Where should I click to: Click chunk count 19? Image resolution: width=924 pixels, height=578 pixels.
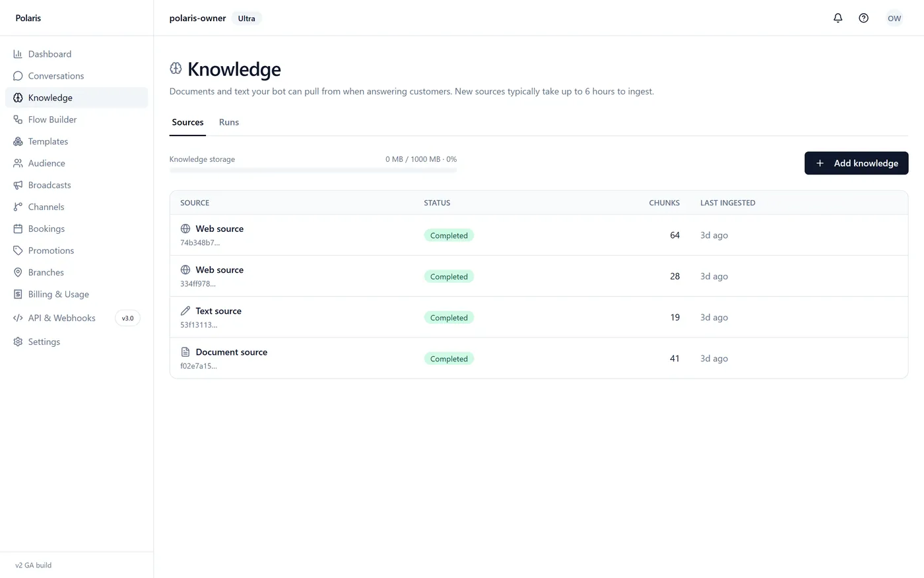click(675, 317)
